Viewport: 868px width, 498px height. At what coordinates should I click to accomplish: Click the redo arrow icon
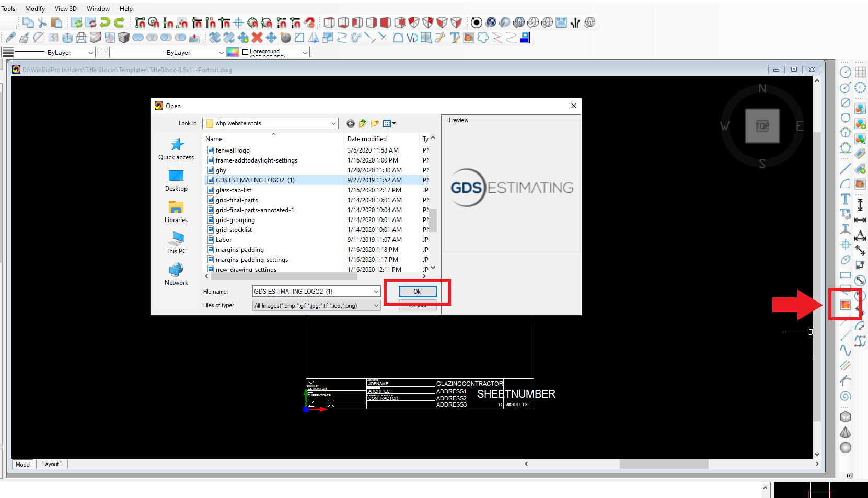tap(119, 22)
